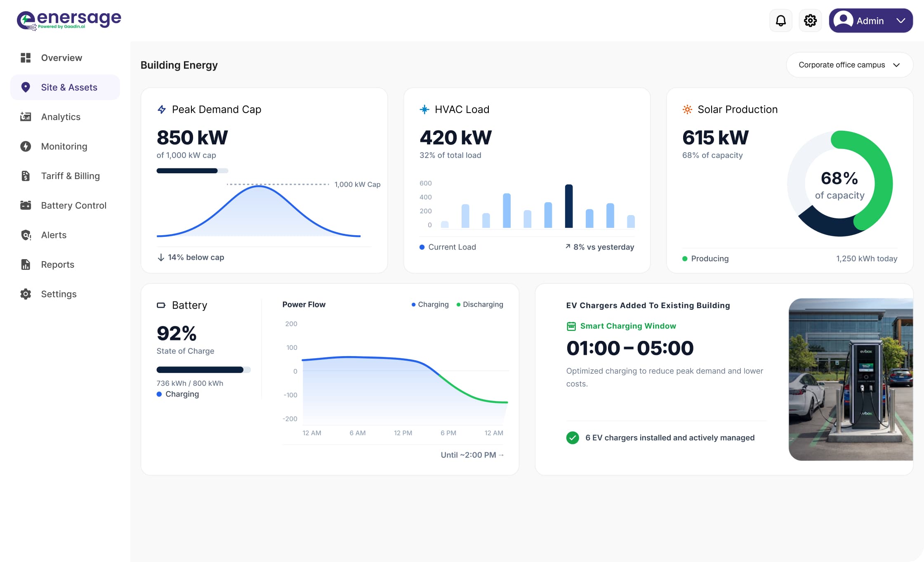Click the 68% solar capacity donut chart
The image size is (924, 562).
coord(840,184)
